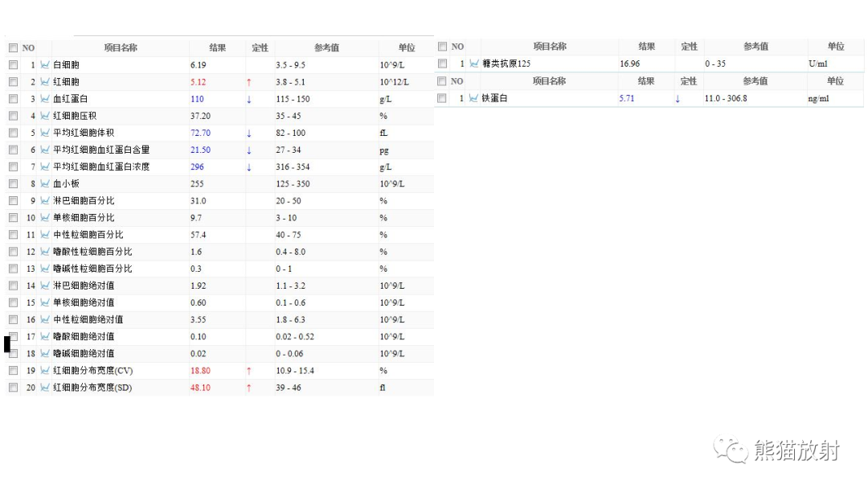Click result value 18.80 for 红细胞分布宽度(CV)
The width and height of the screenshot is (868, 489).
[200, 371]
